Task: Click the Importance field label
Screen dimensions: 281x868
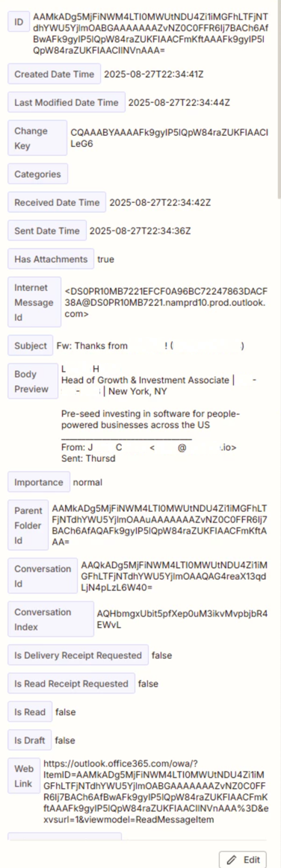Action: click(39, 482)
